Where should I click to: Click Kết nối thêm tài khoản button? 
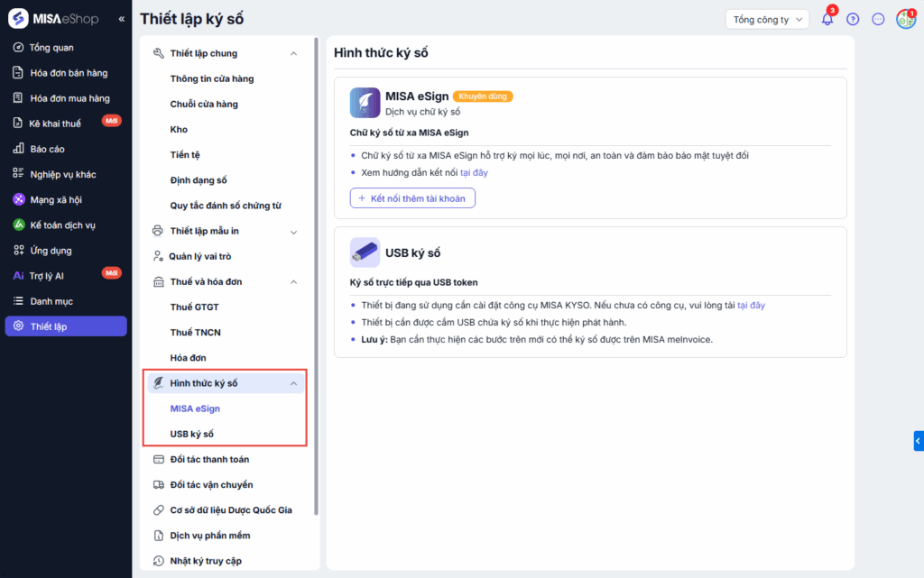tap(412, 197)
